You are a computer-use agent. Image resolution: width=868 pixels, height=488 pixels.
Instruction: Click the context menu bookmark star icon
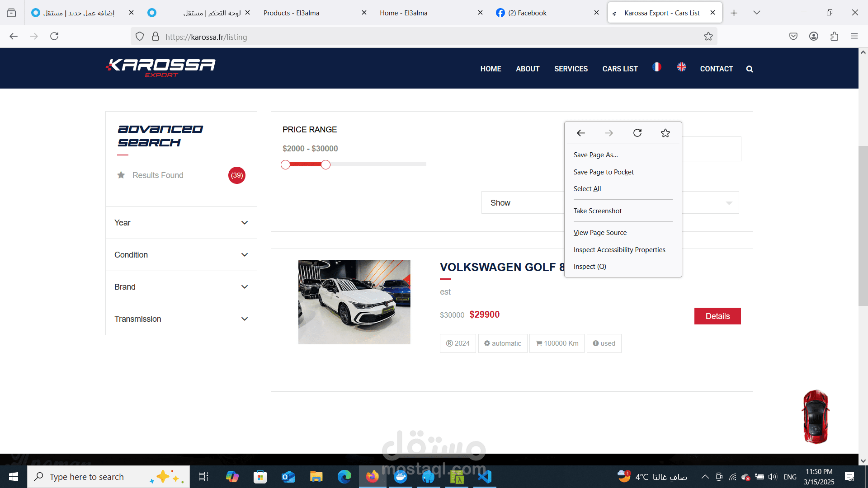coord(665,133)
